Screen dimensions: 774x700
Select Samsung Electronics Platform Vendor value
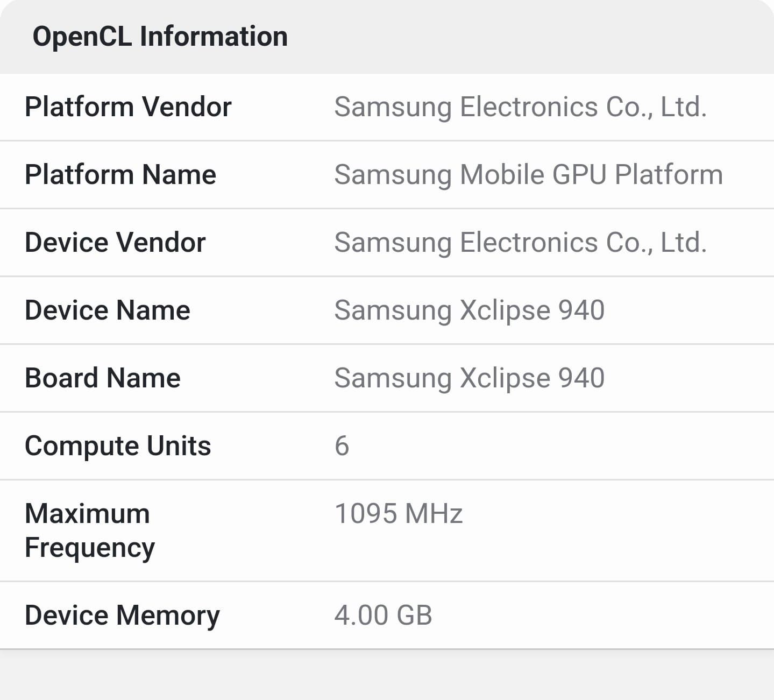tap(520, 107)
